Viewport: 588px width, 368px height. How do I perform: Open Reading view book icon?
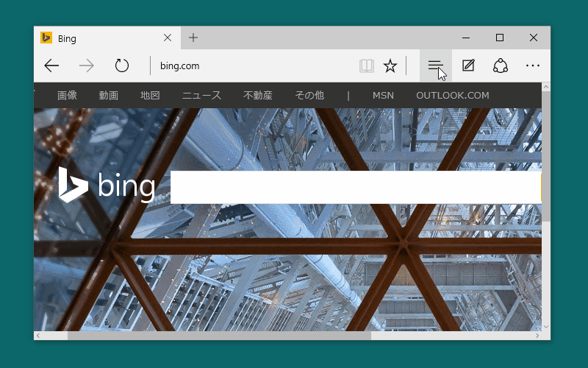click(366, 66)
